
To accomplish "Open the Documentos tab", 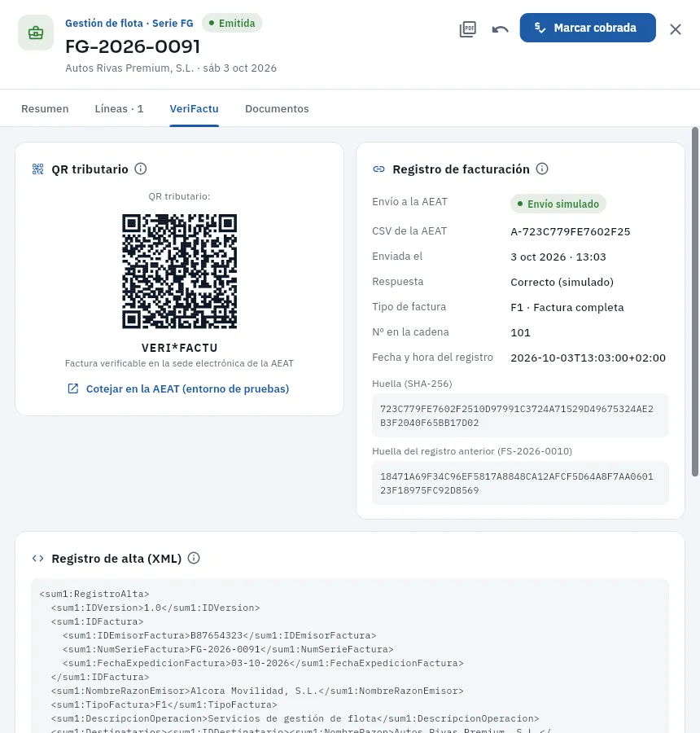I will click(277, 108).
